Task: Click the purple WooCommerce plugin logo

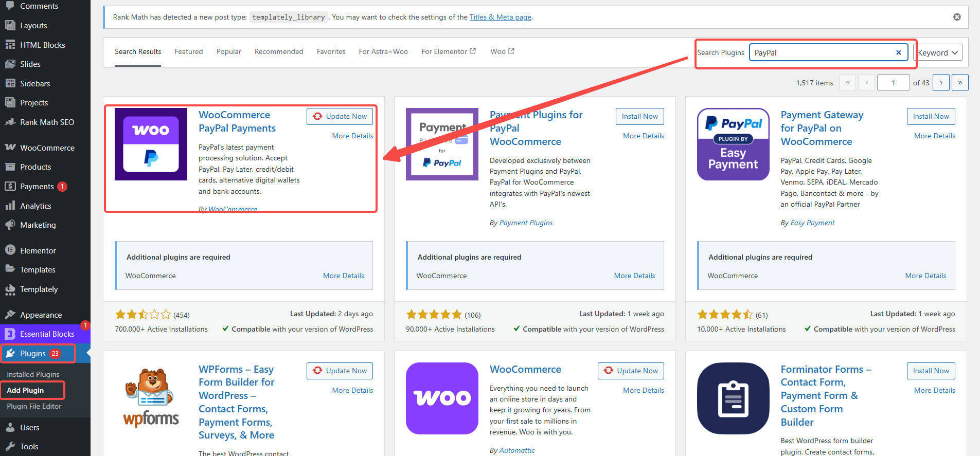Action: click(442, 398)
